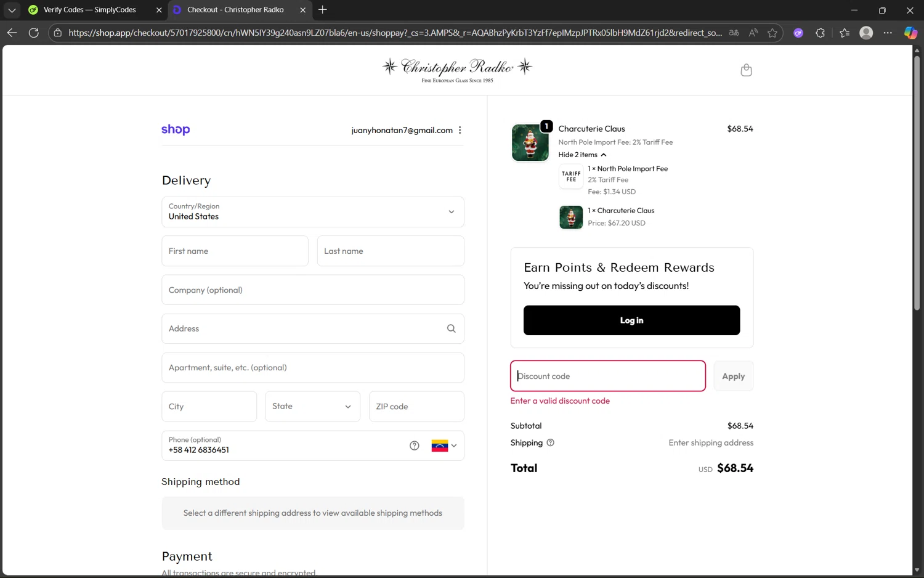Minimize the browser window

coord(854,10)
